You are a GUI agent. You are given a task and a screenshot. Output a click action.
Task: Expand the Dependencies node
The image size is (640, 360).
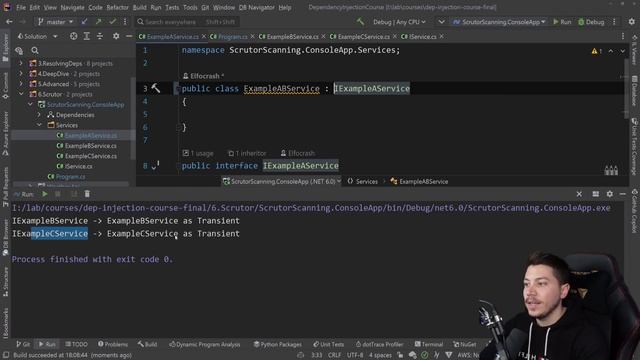(39, 115)
